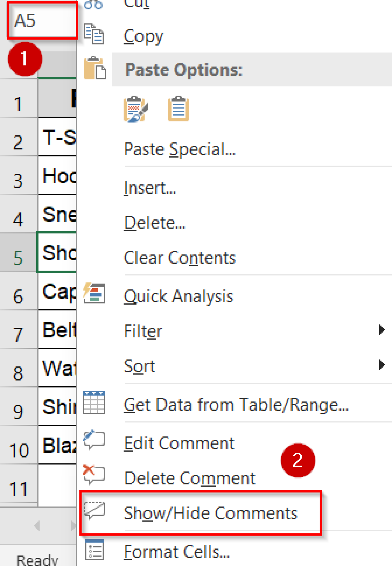Select Clear Contents

click(x=179, y=258)
